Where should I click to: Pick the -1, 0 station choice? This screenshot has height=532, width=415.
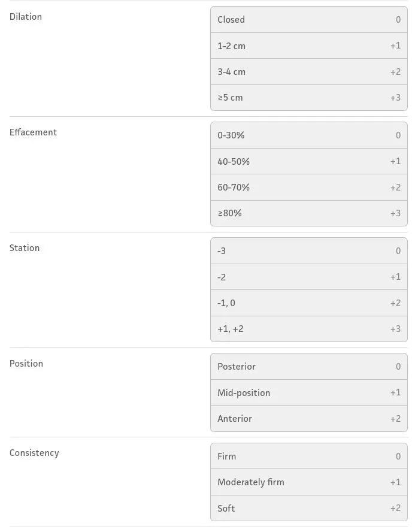tap(308, 303)
